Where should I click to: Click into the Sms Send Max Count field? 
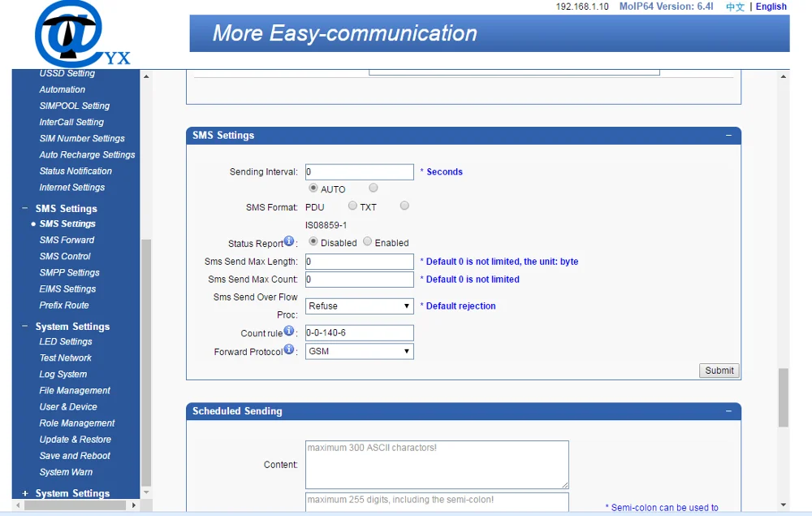click(360, 280)
